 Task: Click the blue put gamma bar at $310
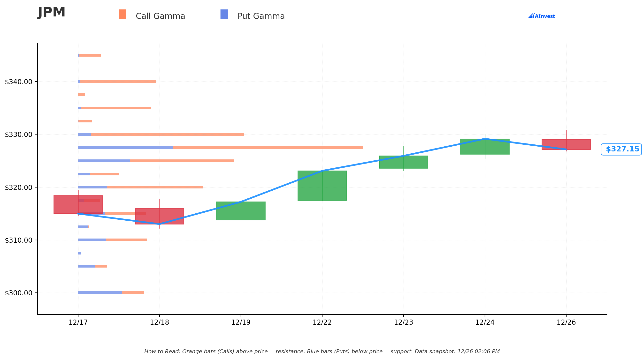(x=92, y=240)
